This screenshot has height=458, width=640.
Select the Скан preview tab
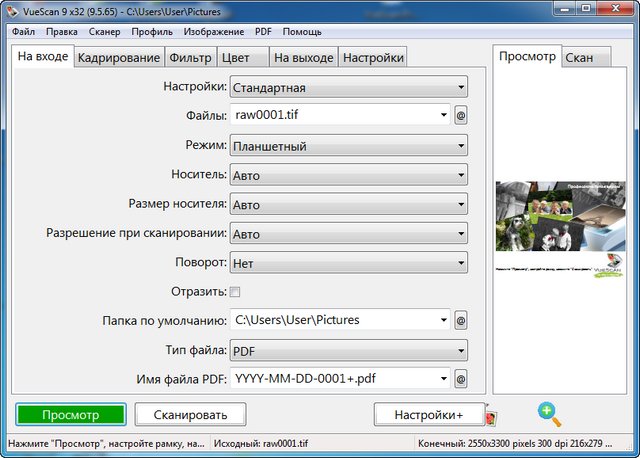point(580,58)
